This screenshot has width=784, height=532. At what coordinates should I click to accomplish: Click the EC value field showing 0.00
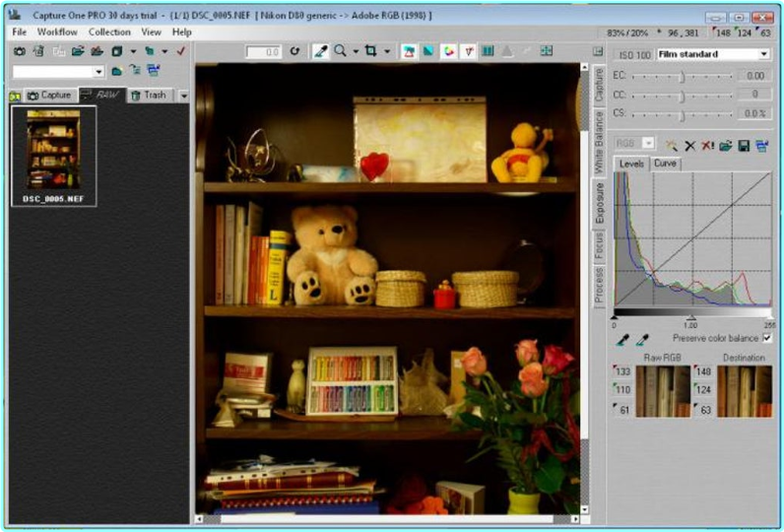[x=755, y=76]
